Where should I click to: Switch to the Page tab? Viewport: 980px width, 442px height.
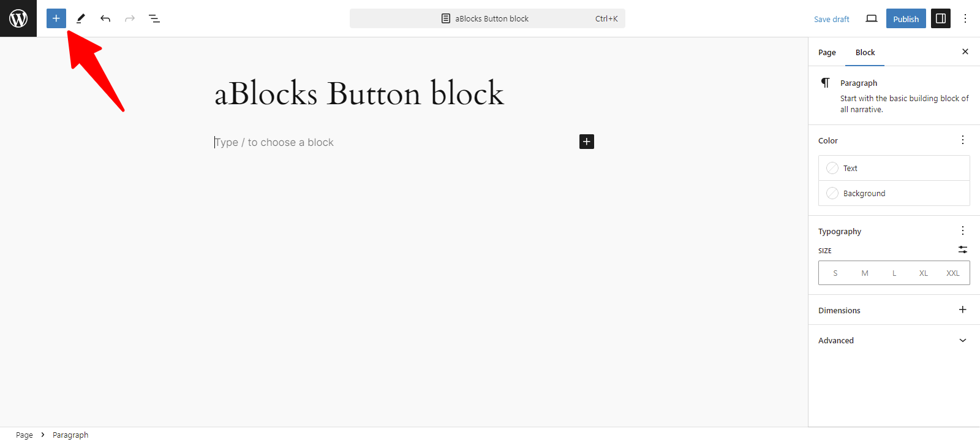pos(827,53)
